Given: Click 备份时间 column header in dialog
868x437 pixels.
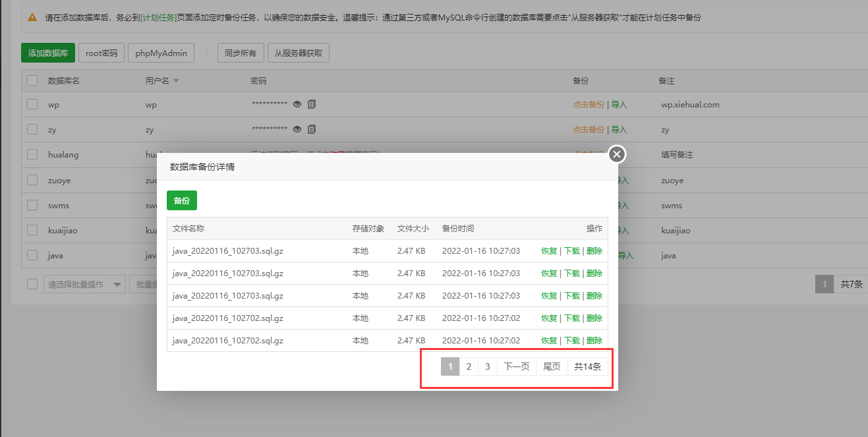Looking at the screenshot, I should (x=458, y=229).
